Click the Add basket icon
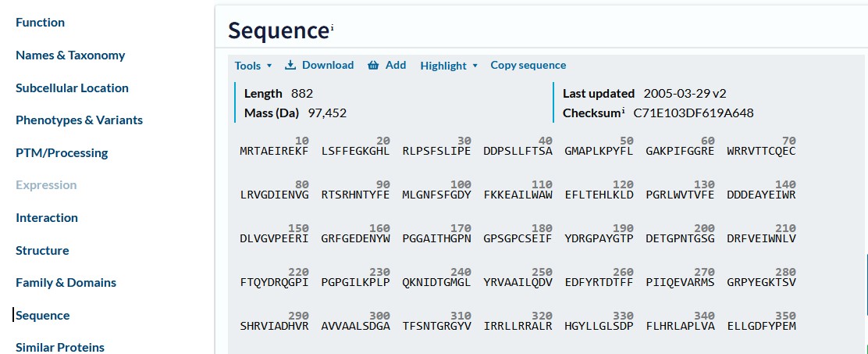The image size is (868, 354). click(373, 66)
